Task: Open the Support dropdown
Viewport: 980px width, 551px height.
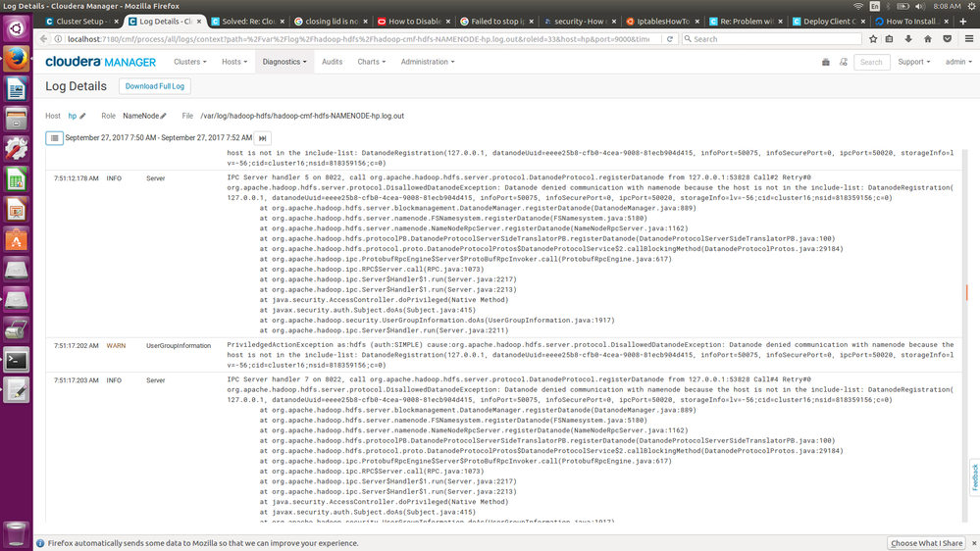Action: [x=913, y=62]
